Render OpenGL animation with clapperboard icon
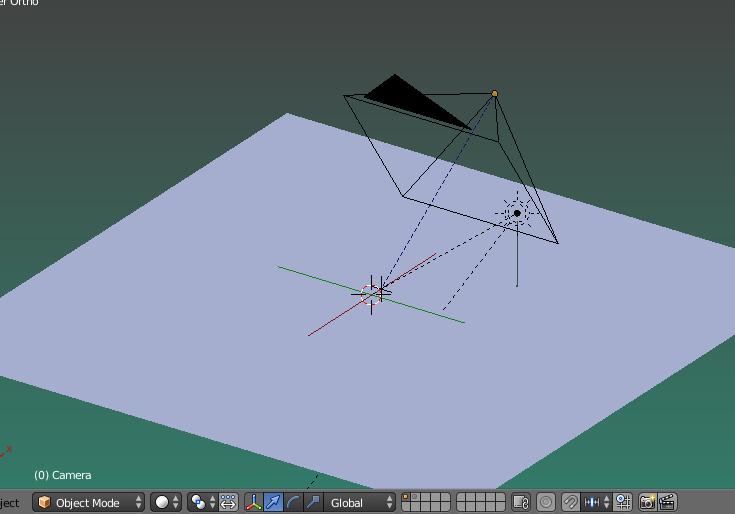Image resolution: width=735 pixels, height=514 pixels. [667, 502]
